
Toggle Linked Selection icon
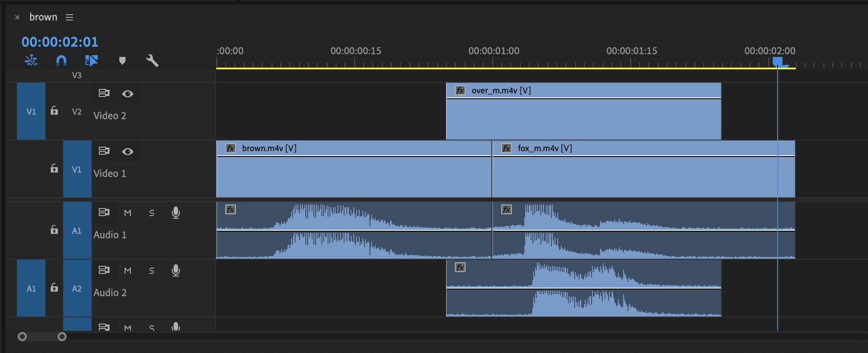pyautogui.click(x=91, y=60)
